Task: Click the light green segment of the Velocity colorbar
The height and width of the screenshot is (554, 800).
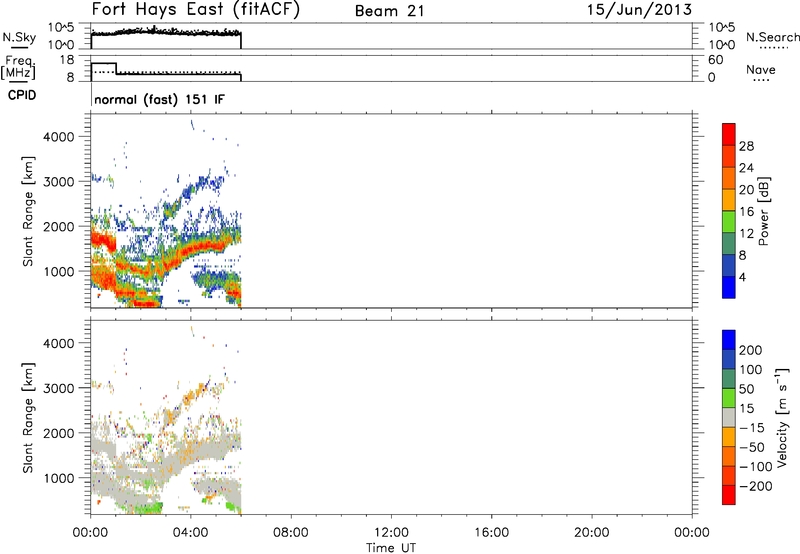Action: click(x=729, y=398)
